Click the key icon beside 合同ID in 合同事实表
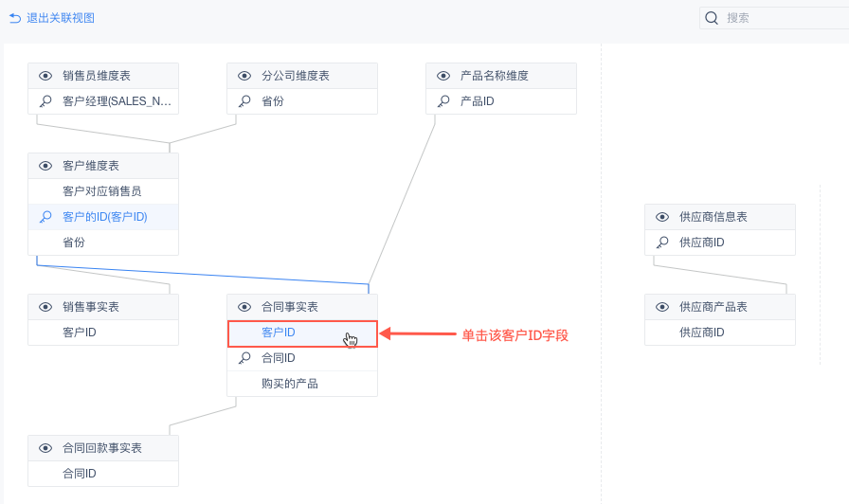This screenshot has width=849, height=504. click(x=244, y=358)
